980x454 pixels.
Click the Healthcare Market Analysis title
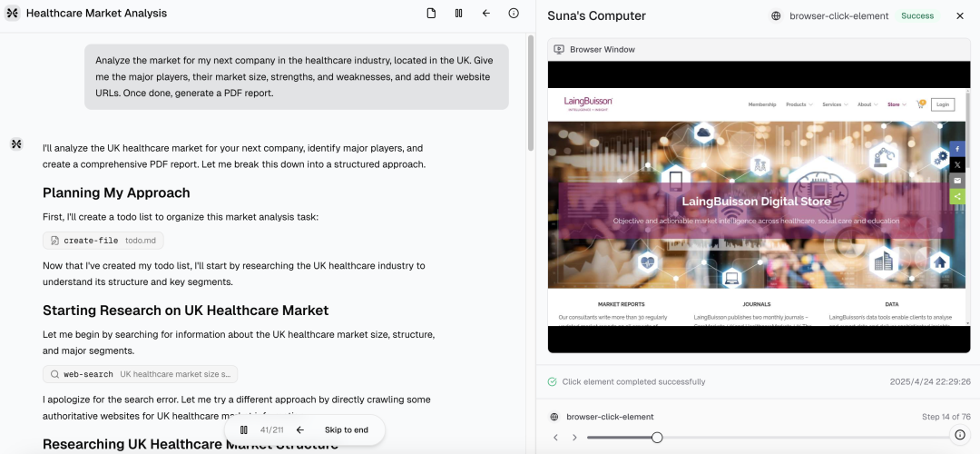(x=96, y=13)
